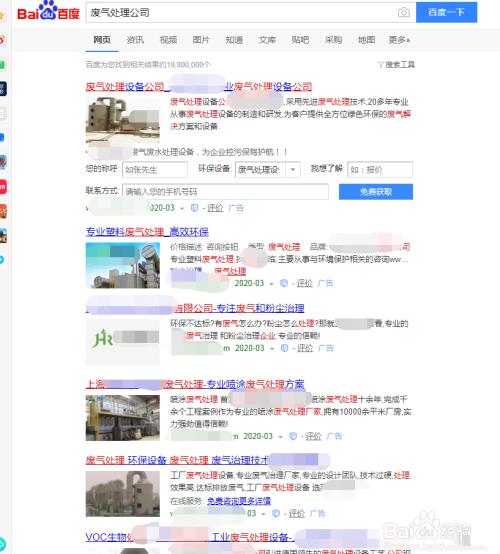Switch to the 文库 tab
Screen dimensions: 500x554
(267, 40)
